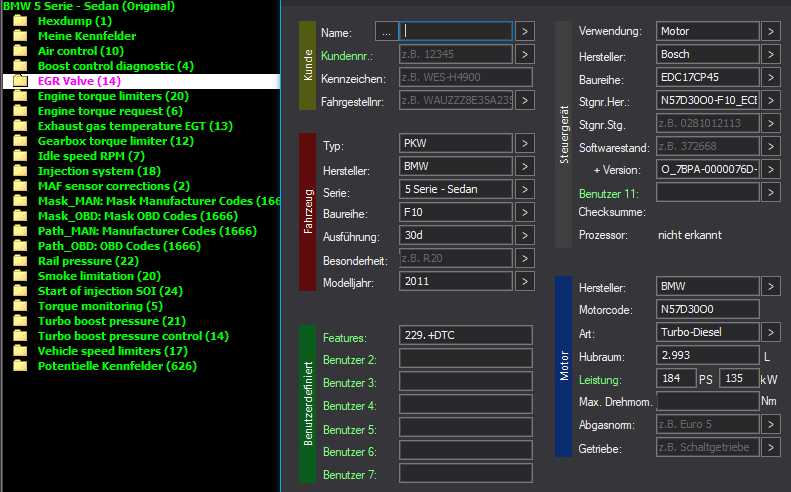This screenshot has width=791, height=492.
Task: Click into the Kundennr. field
Action: coord(456,54)
